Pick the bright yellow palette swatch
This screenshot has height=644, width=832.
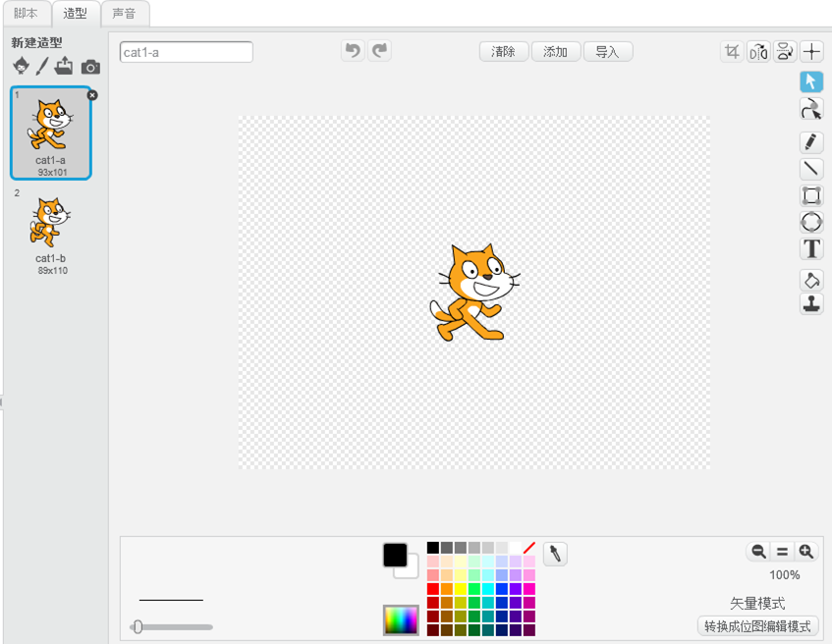click(x=461, y=589)
